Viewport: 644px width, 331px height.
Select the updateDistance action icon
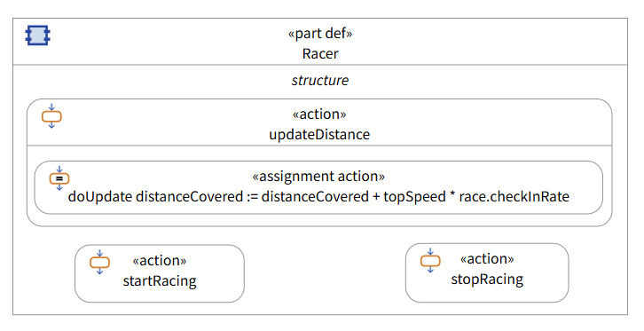coord(51,116)
